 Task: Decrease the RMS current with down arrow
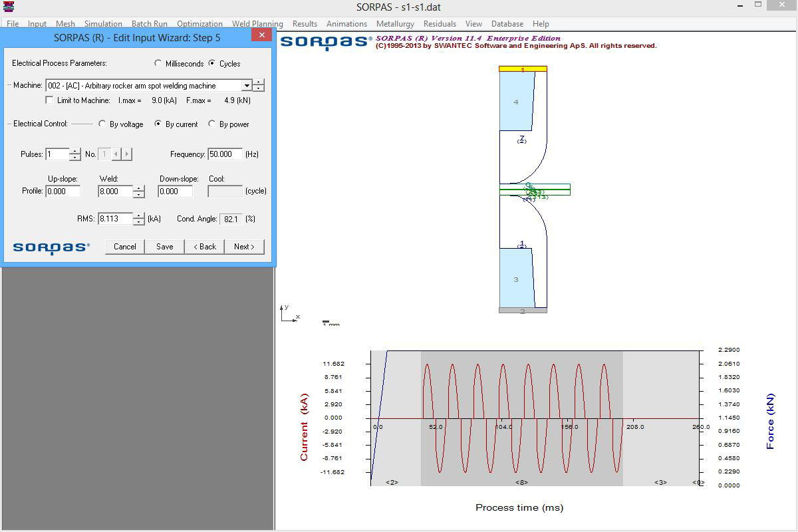coord(138,221)
